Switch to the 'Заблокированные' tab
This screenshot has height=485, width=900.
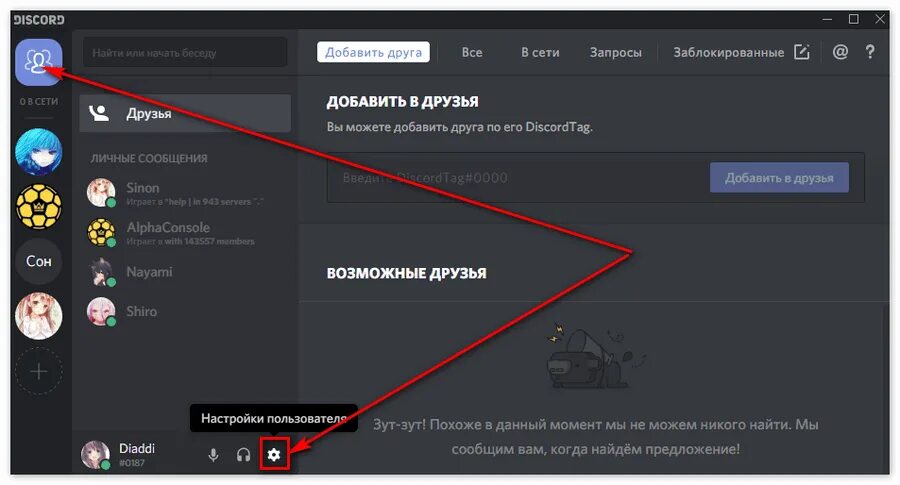pyautogui.click(x=728, y=52)
